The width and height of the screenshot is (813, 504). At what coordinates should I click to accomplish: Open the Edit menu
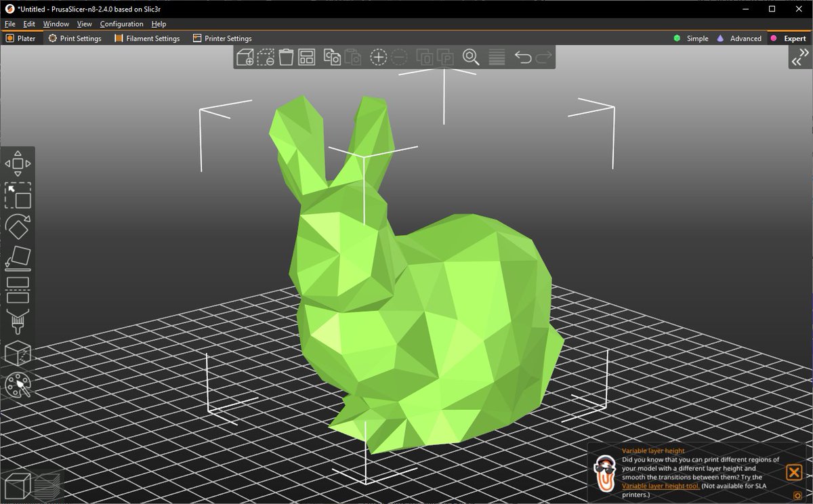[x=29, y=24]
